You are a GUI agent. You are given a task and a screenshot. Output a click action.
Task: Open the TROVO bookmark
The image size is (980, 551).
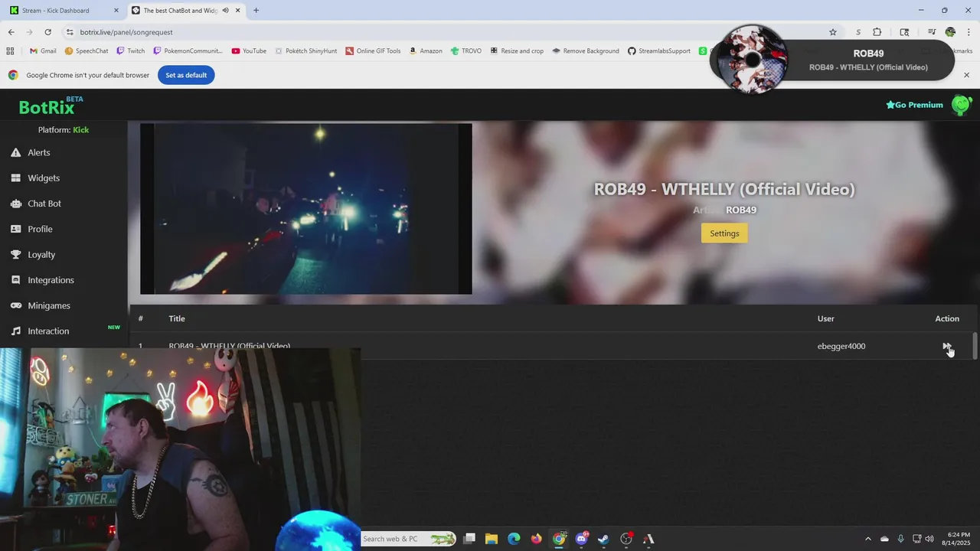(x=466, y=51)
